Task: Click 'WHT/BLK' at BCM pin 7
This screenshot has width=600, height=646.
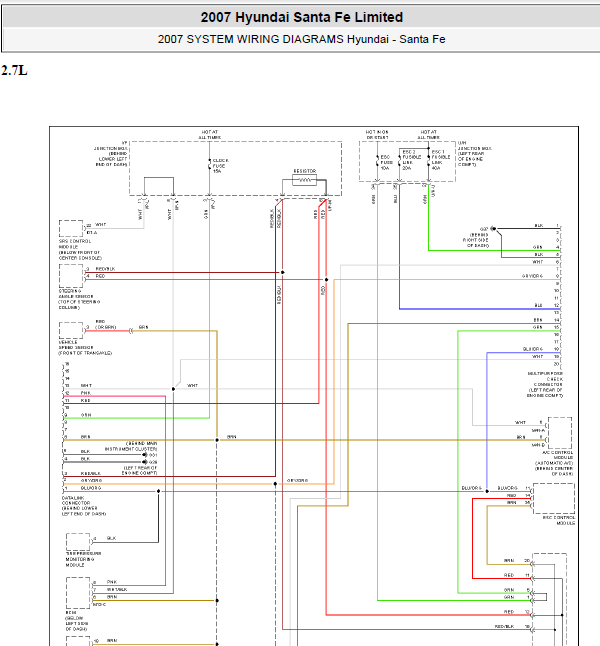Action: click(x=117, y=590)
